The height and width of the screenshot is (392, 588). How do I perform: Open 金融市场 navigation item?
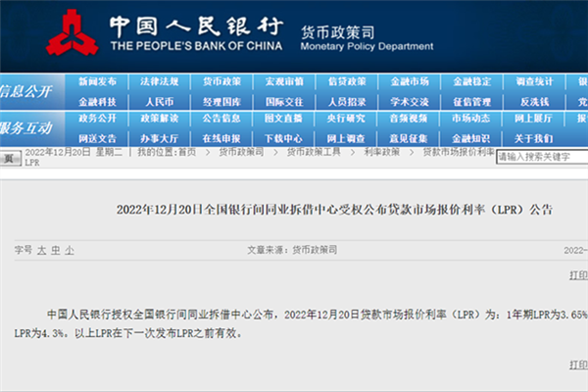click(410, 81)
